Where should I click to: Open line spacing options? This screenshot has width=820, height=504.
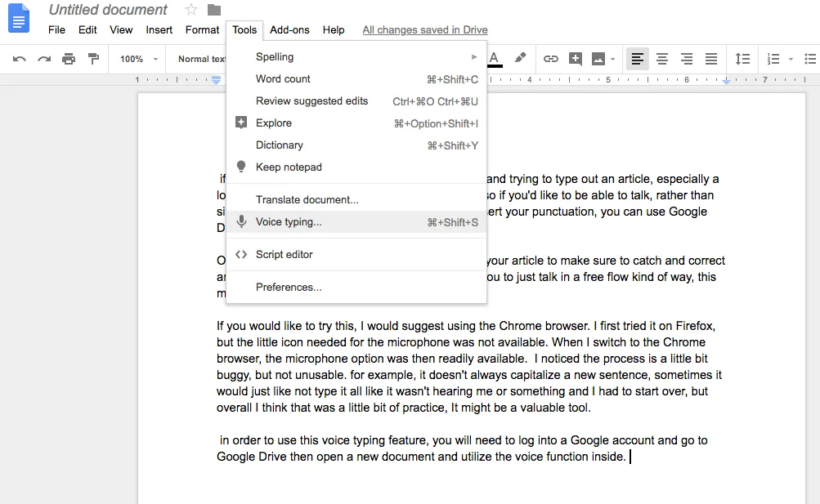[742, 59]
